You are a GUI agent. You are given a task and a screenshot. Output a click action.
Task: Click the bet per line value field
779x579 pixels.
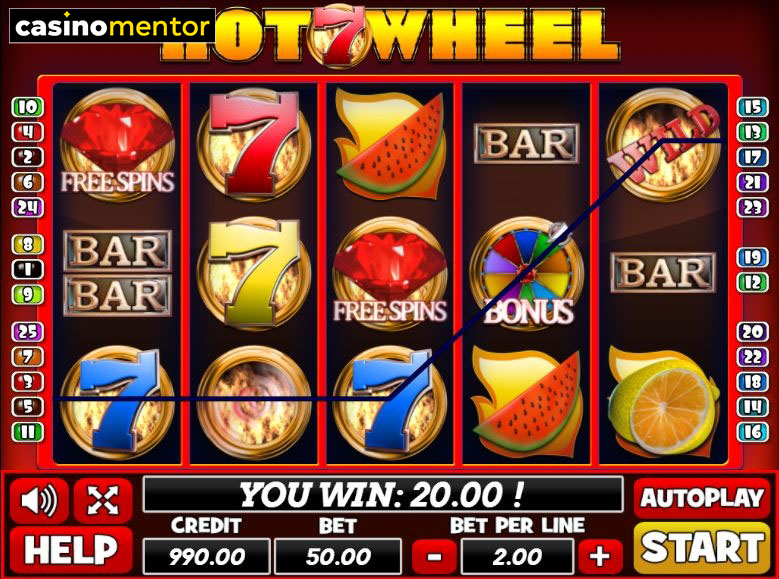[517, 557]
